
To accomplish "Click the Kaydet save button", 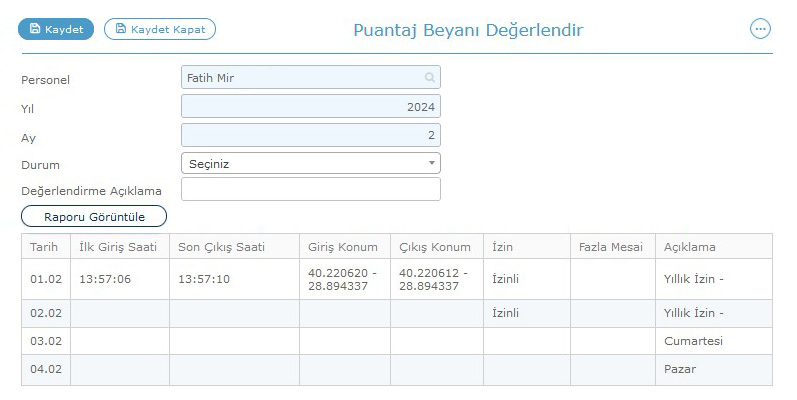I will pyautogui.click(x=56, y=29).
